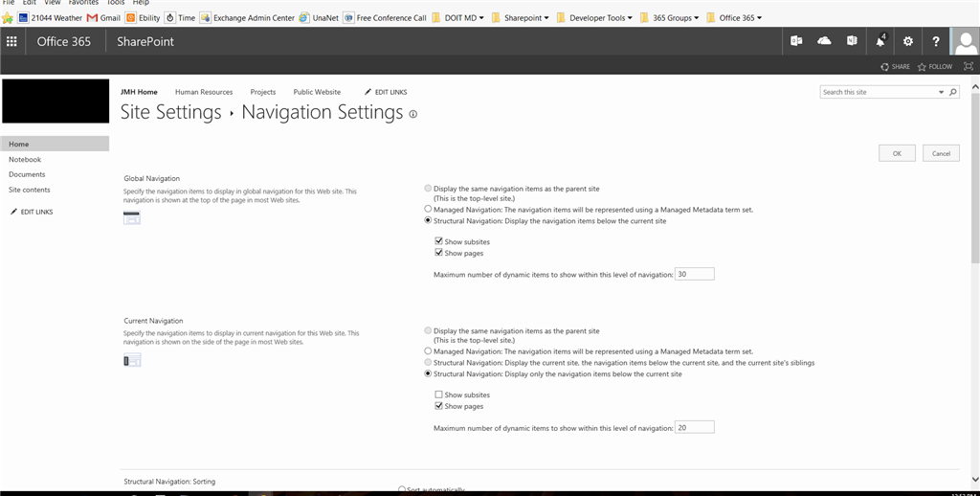This screenshot has height=496, width=980.
Task: Open the Ebility bookmark
Action: coord(144,18)
